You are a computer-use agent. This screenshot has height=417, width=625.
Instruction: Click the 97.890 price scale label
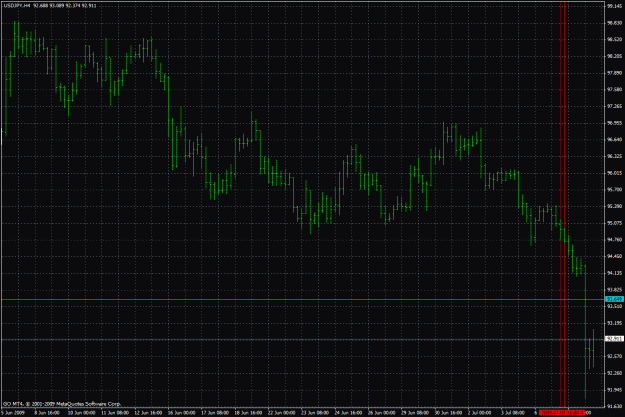click(x=614, y=73)
